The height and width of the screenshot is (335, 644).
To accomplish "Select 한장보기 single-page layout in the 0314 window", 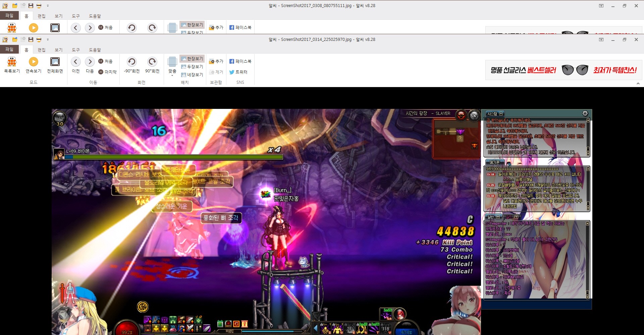I will point(192,59).
